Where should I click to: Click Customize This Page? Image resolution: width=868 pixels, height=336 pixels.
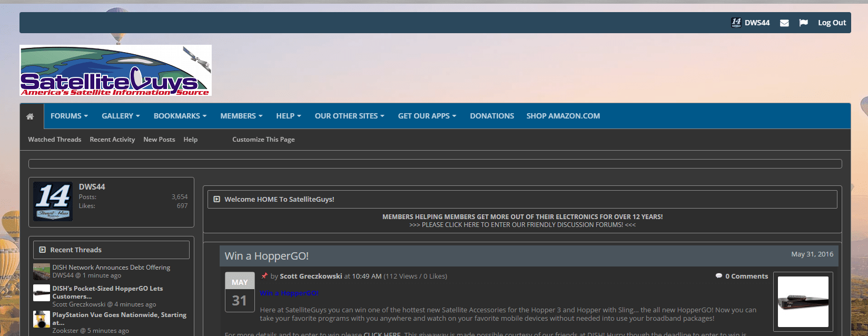pyautogui.click(x=263, y=140)
